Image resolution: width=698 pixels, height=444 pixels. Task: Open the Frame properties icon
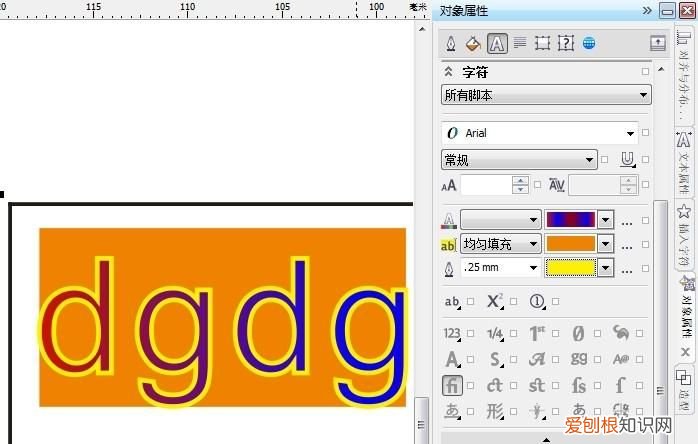pyautogui.click(x=543, y=43)
